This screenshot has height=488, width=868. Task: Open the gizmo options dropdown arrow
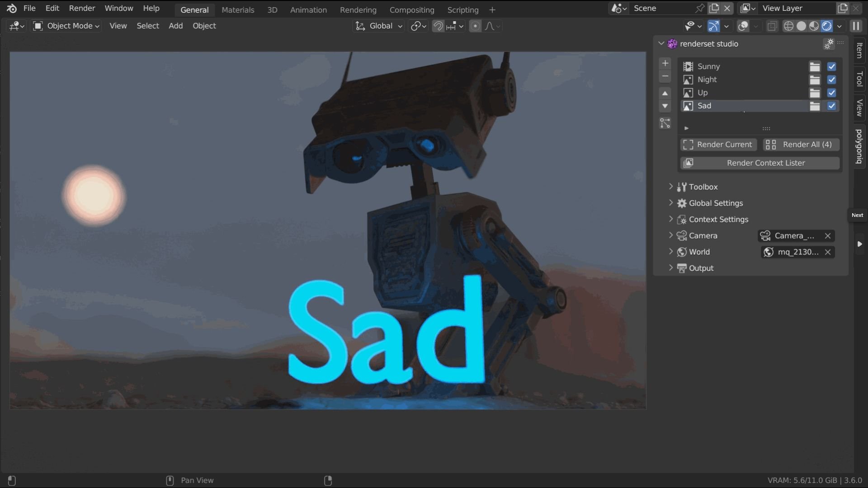point(726,26)
